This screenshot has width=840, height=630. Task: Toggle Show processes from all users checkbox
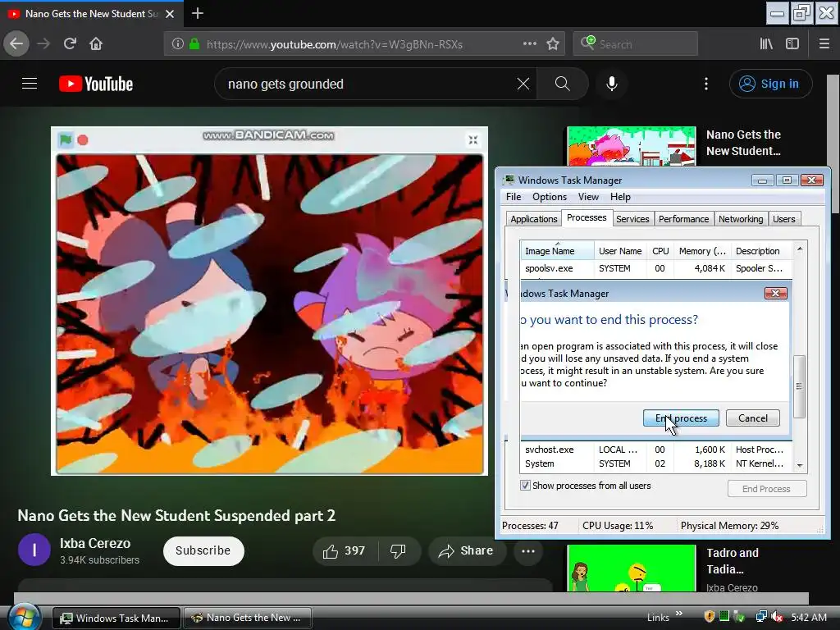(526, 486)
